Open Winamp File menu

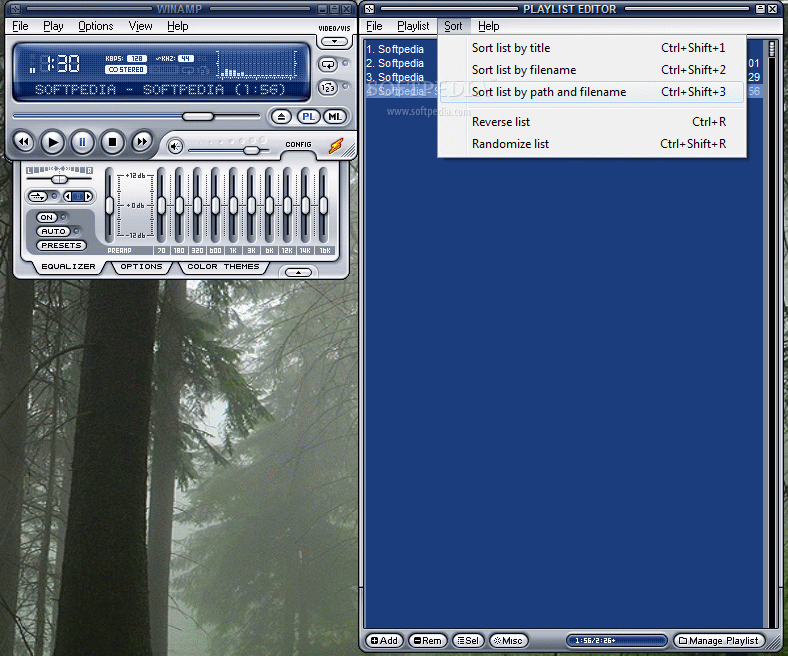tap(20, 26)
